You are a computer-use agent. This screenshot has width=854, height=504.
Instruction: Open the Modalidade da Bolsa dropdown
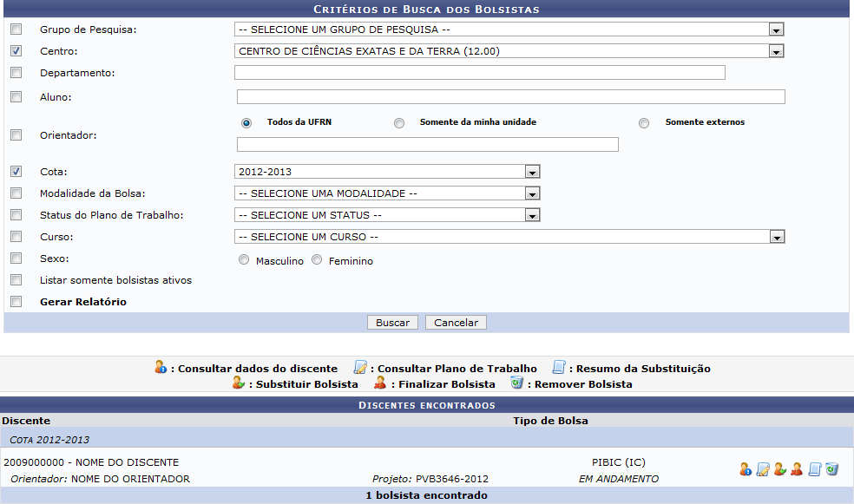(x=531, y=193)
